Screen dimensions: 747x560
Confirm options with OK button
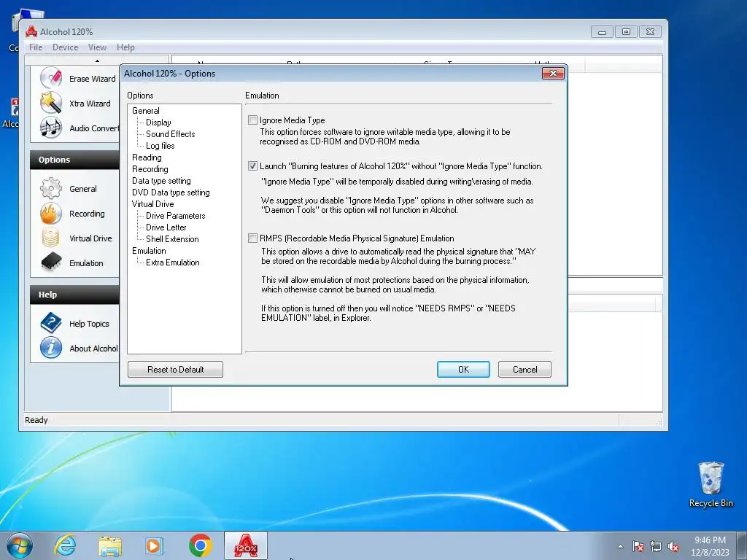point(463,370)
